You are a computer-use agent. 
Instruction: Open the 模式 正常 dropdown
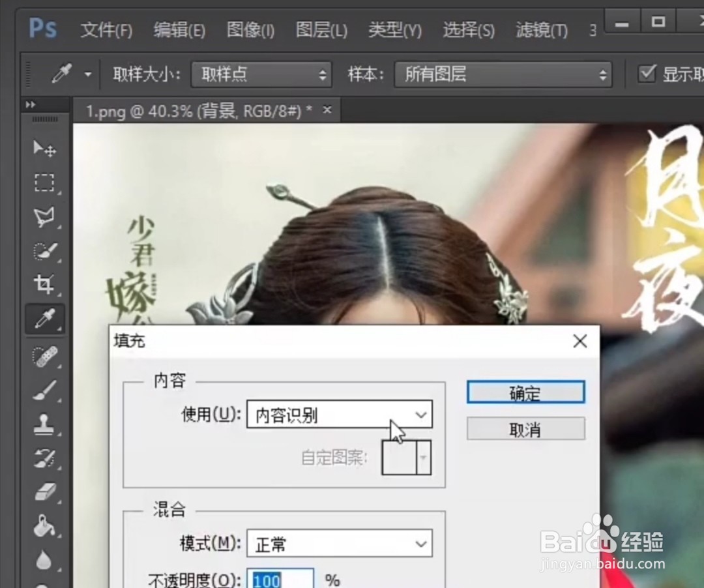(x=340, y=544)
